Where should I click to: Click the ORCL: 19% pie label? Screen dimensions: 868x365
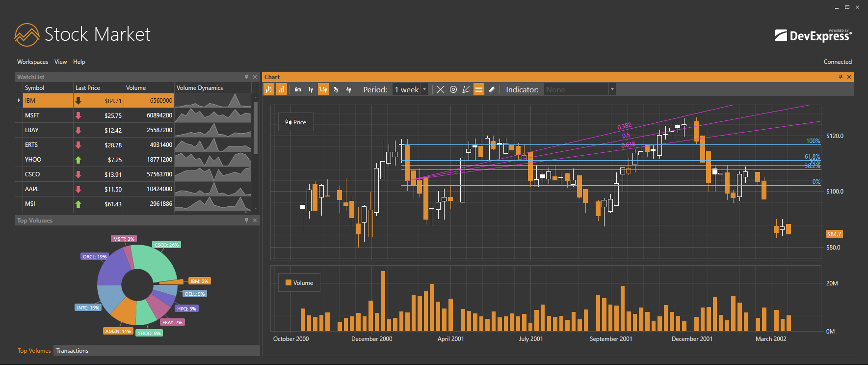pyautogui.click(x=95, y=256)
